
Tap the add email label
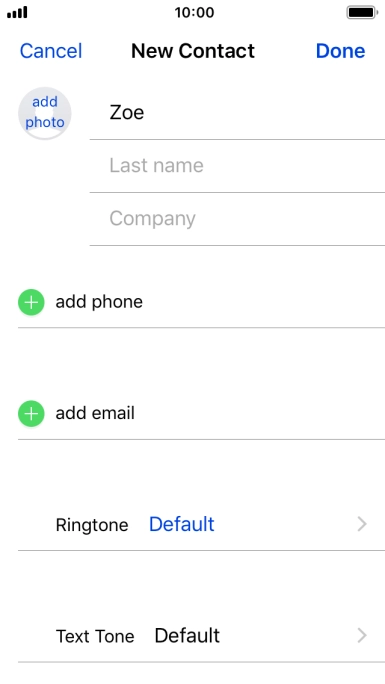pyautogui.click(x=95, y=414)
